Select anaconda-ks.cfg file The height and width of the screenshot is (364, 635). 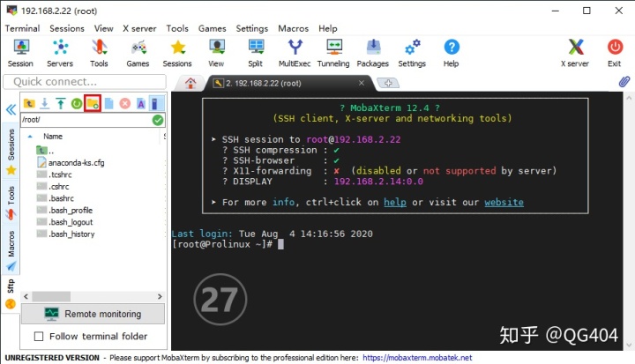71,163
